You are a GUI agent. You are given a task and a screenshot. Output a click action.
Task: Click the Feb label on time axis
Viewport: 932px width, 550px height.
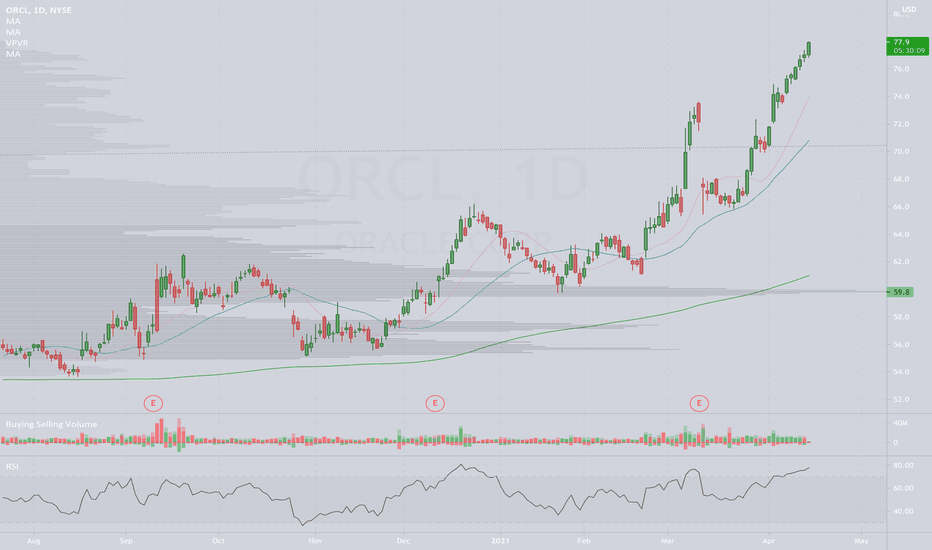(x=584, y=541)
